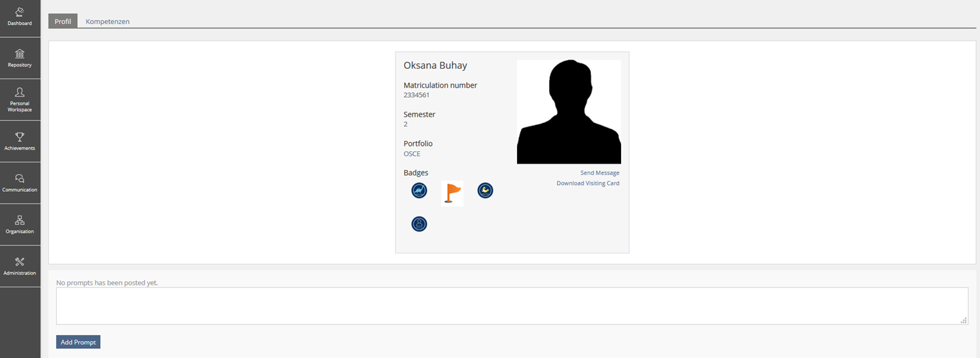Open the OSCE portfolio link
The width and height of the screenshot is (980, 358).
tap(412, 154)
